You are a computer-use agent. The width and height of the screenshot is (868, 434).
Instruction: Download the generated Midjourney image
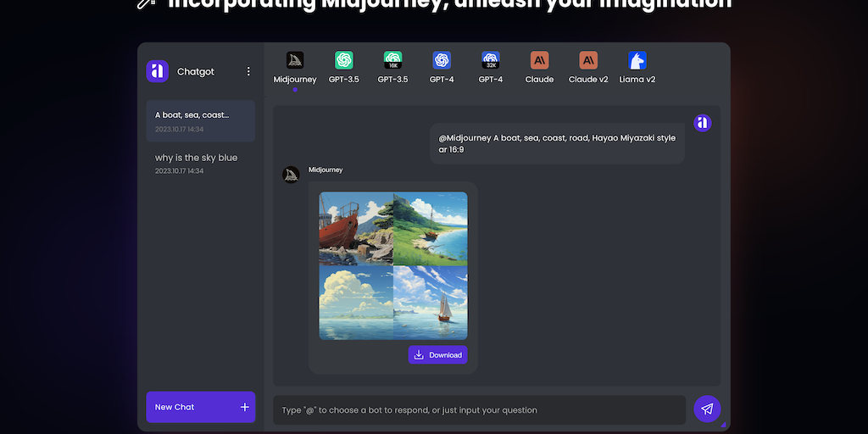point(437,355)
